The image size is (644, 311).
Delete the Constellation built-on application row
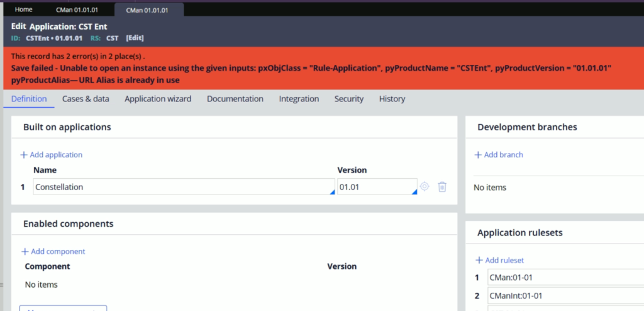coord(442,187)
